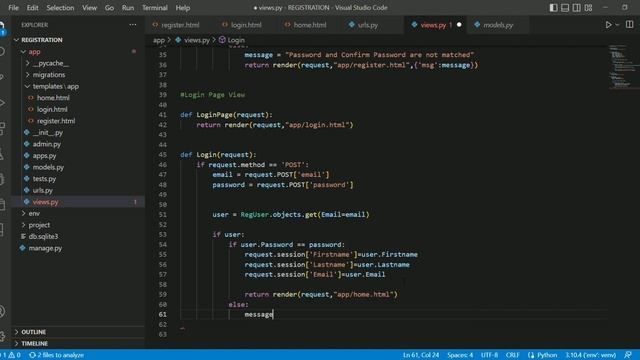Select interpreter '3.10.4 ('env': venv)'
640x360 pixels.
(591, 355)
